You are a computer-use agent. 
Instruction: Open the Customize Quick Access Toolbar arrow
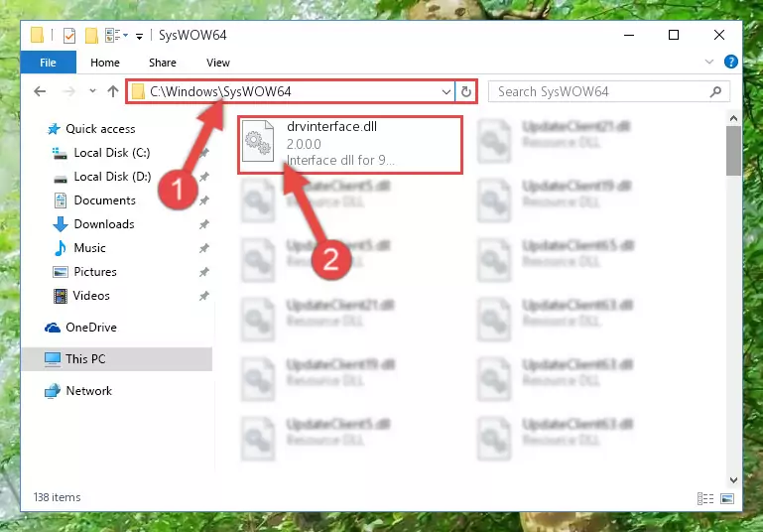click(x=139, y=36)
